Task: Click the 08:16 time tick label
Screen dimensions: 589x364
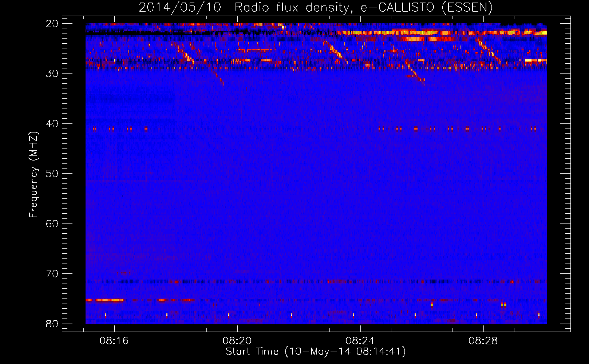Action: coord(114,341)
